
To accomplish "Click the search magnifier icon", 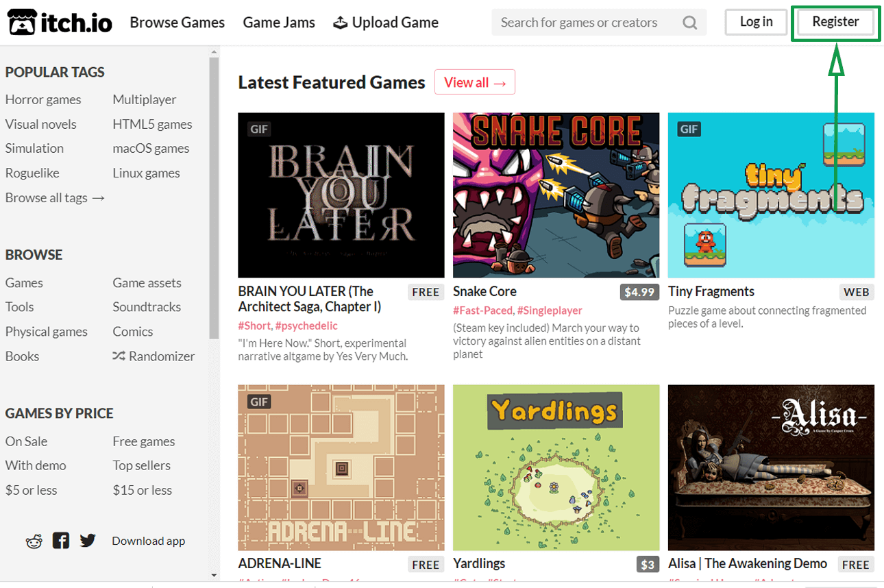I will [689, 23].
